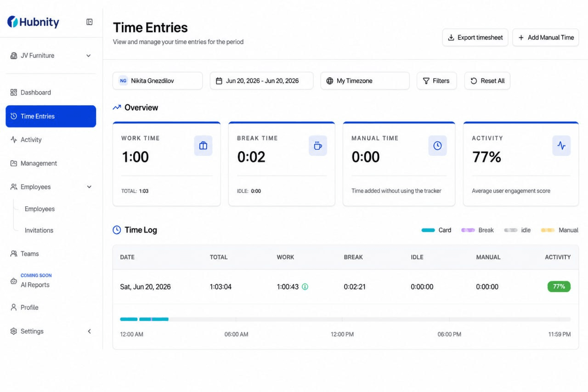The width and height of the screenshot is (588, 392).
Task: Click the Profile person icon
Action: tap(13, 307)
